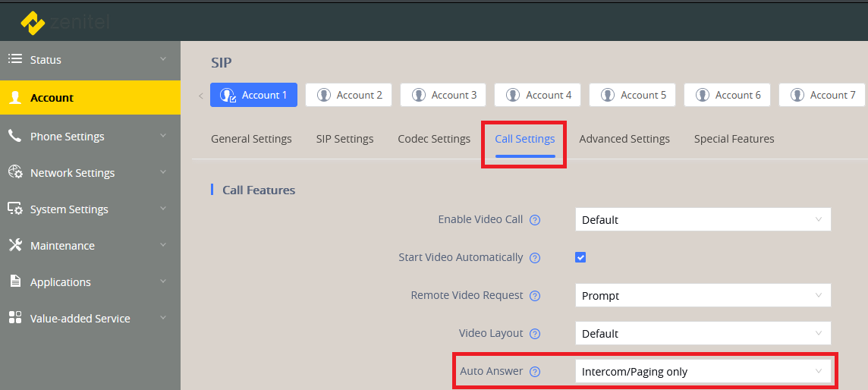868x390 pixels.
Task: Click help icon beside Auto Answer
Action: coord(535,372)
